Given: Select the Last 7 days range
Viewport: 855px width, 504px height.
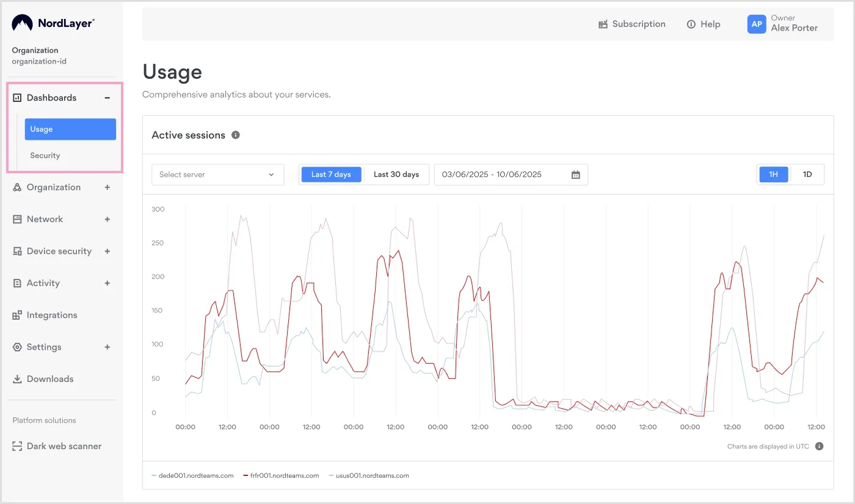Looking at the screenshot, I should 331,175.
